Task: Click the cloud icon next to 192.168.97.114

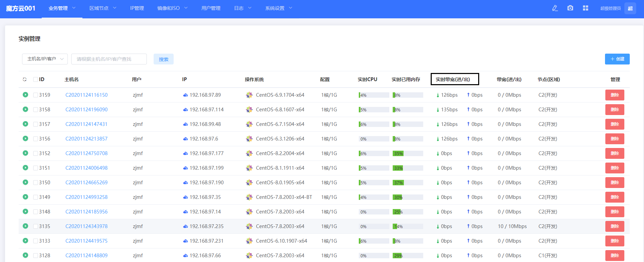Action: point(186,110)
